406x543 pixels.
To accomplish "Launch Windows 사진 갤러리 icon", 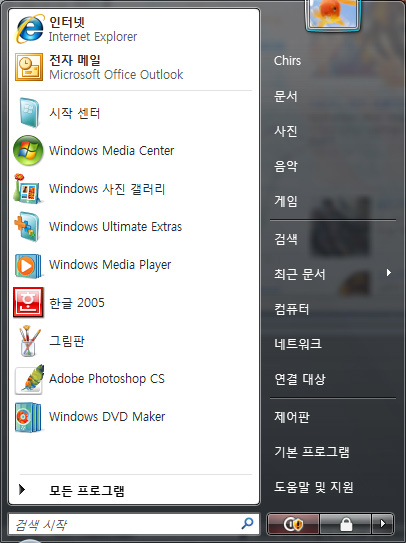I will pyautogui.click(x=28, y=188).
